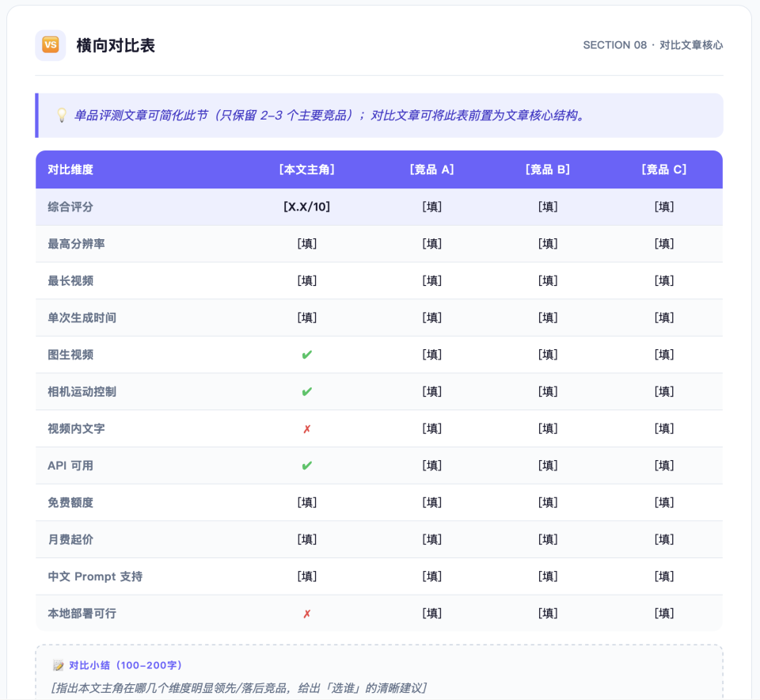Select the 综合评分 row label
760x700 pixels.
point(70,207)
